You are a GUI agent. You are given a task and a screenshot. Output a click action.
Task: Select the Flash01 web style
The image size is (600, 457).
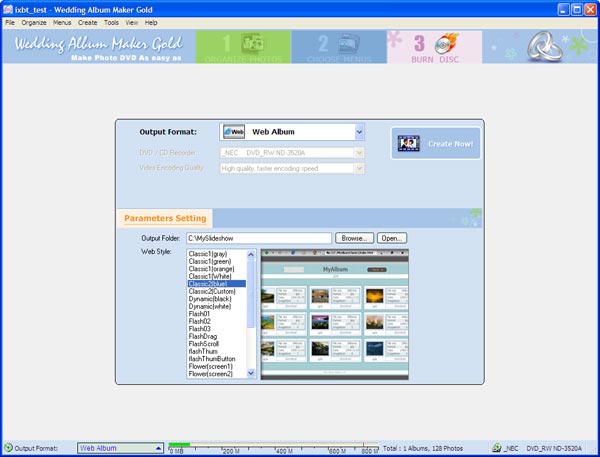click(x=217, y=314)
